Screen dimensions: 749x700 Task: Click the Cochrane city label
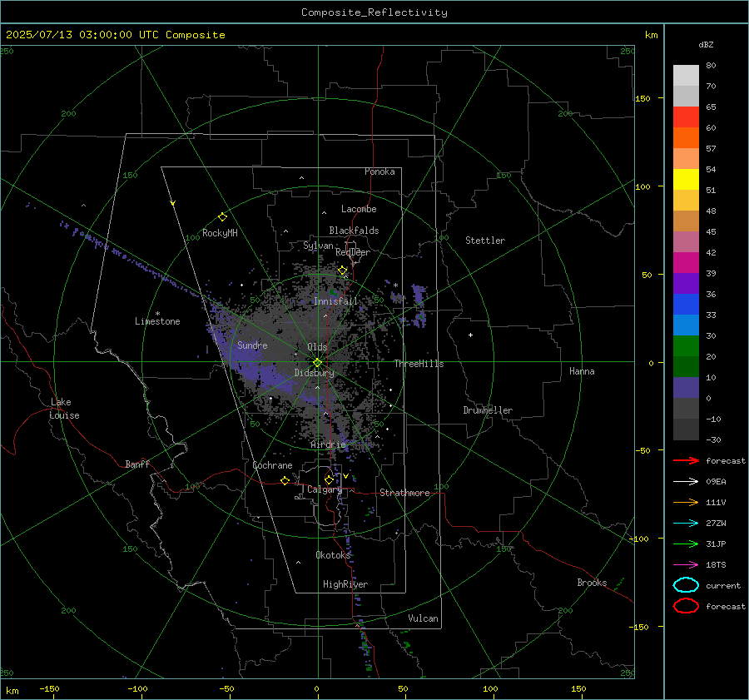[x=272, y=465]
